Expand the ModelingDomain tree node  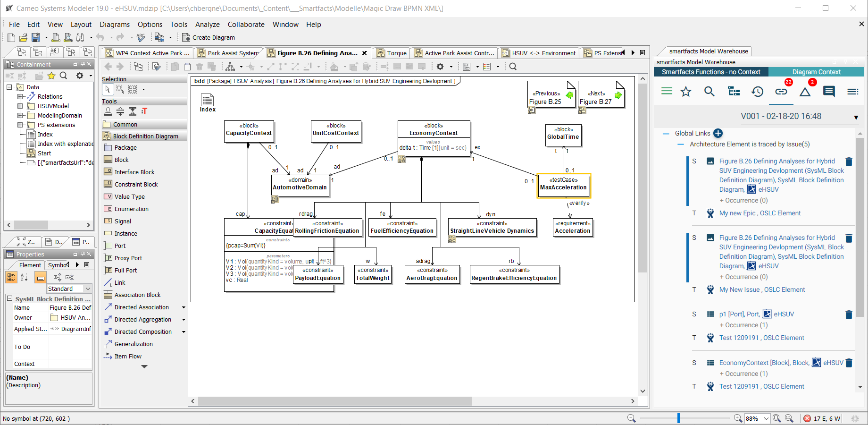coord(20,115)
